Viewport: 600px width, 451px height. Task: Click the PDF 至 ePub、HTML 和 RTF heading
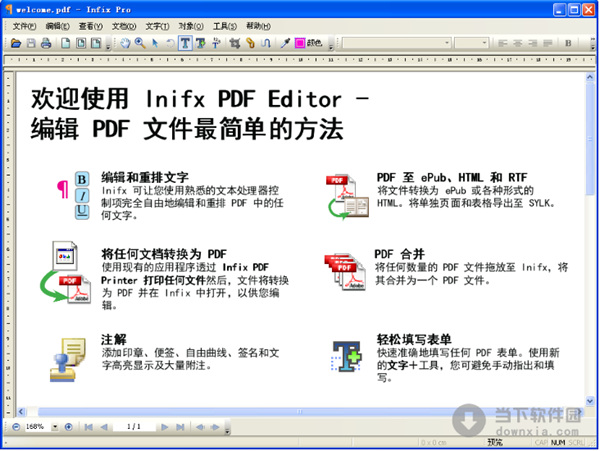tap(452, 177)
